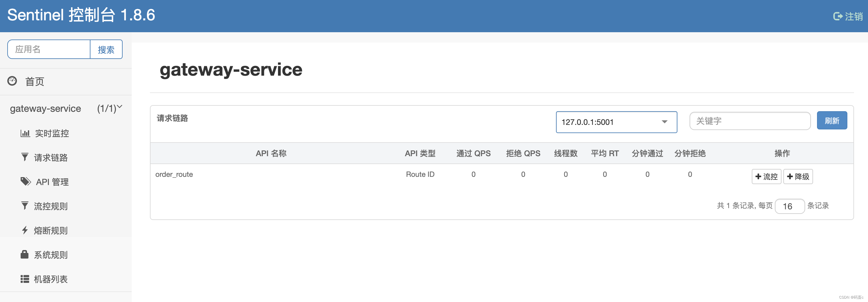Add 流控 rule for order_route

point(766,177)
